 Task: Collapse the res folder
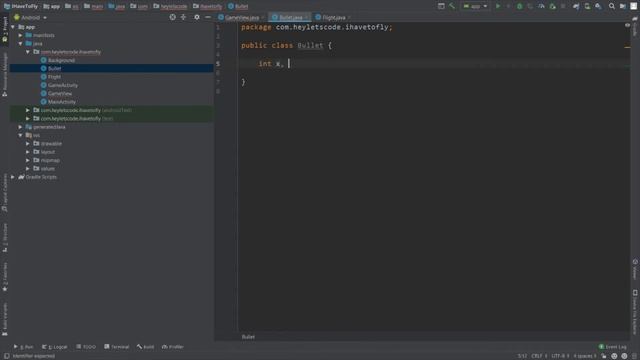click(x=20, y=135)
